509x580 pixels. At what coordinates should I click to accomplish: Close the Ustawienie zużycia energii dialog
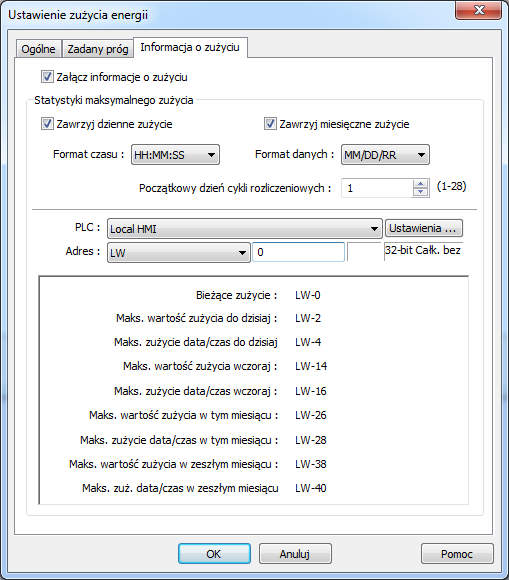click(x=479, y=10)
